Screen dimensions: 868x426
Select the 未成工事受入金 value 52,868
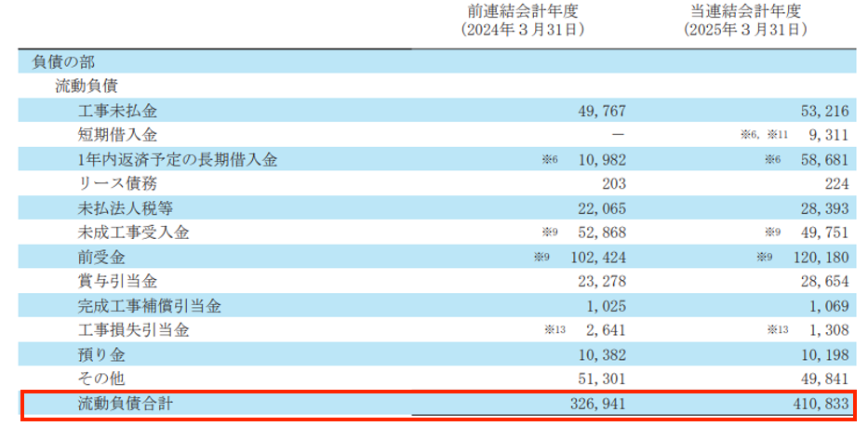pos(596,233)
